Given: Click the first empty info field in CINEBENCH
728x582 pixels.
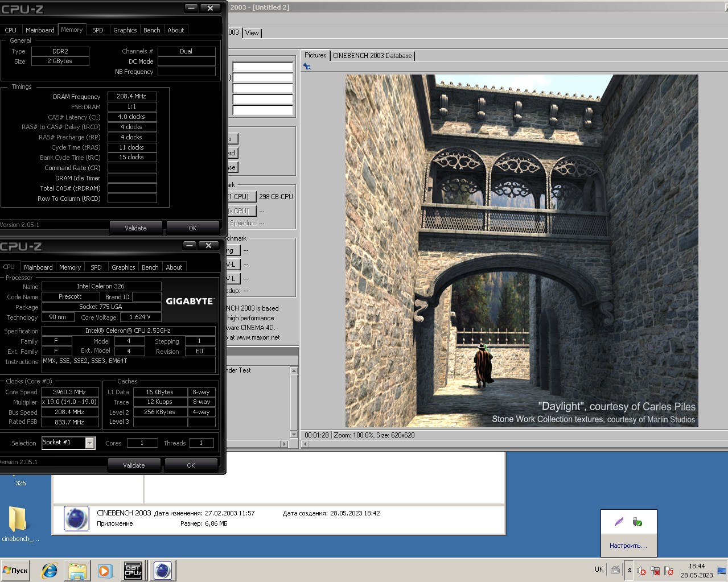Looking at the screenshot, I should click(x=262, y=67).
